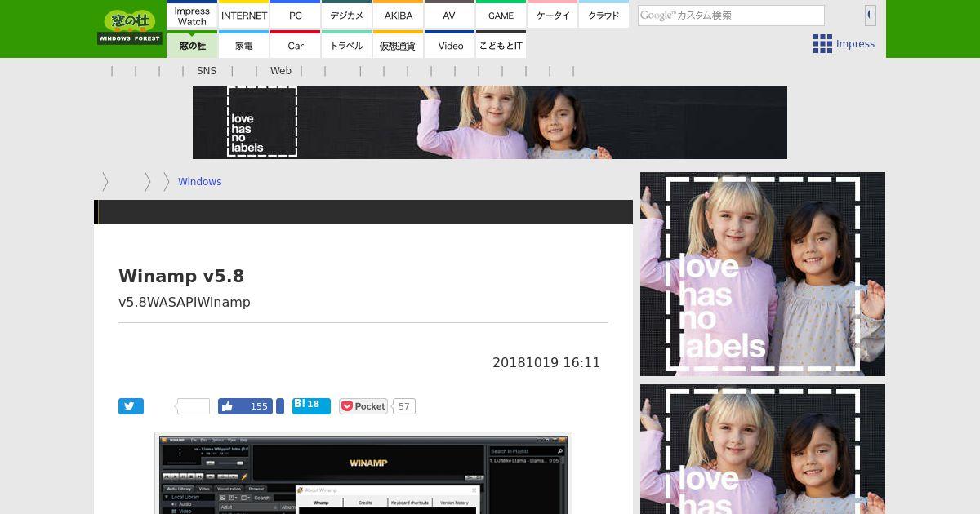Save the article to Pocket
980x514 pixels.
363,406
